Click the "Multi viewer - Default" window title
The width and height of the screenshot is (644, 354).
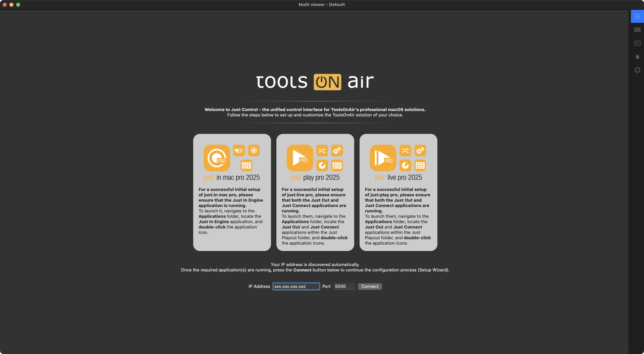(322, 5)
